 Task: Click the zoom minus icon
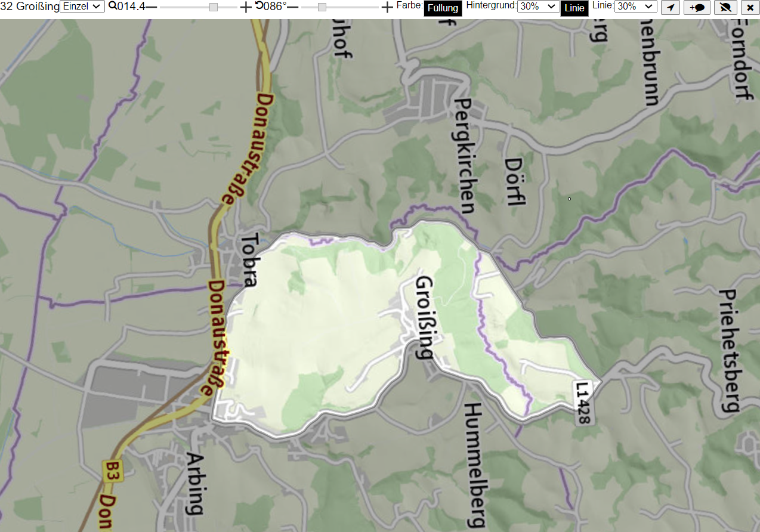click(x=152, y=7)
